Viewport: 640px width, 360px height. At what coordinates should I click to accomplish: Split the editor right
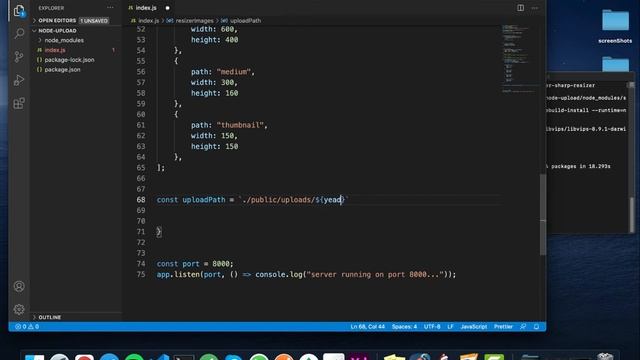click(x=520, y=8)
